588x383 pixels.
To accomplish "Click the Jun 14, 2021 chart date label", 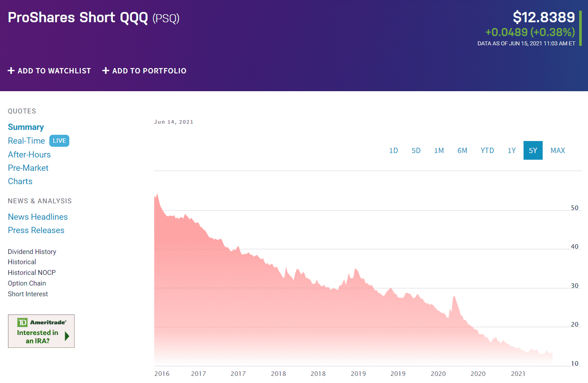I will [174, 122].
